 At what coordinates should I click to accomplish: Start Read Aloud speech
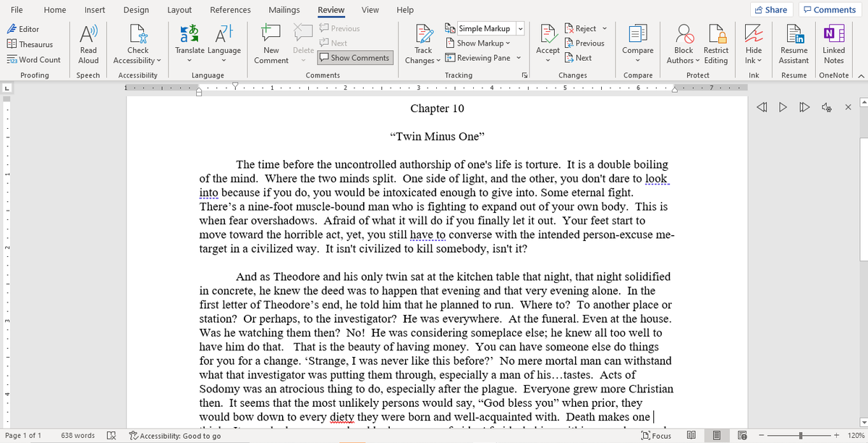point(88,43)
